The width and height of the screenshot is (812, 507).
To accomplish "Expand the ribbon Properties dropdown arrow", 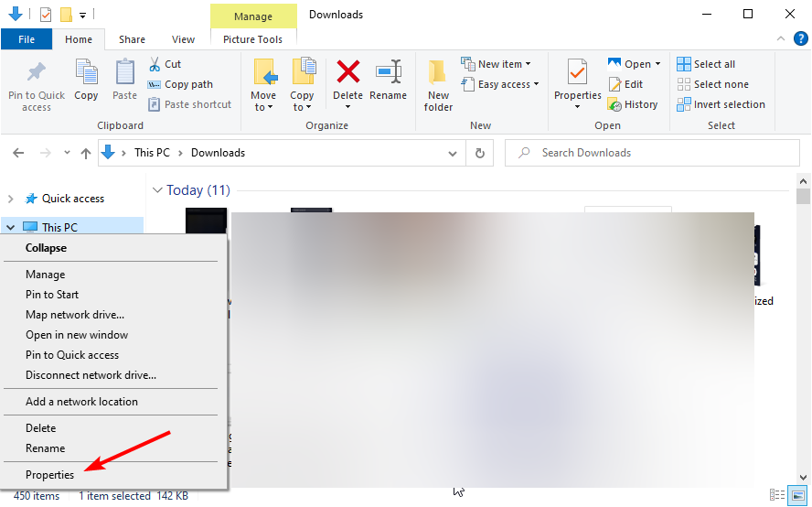I will pyautogui.click(x=577, y=107).
